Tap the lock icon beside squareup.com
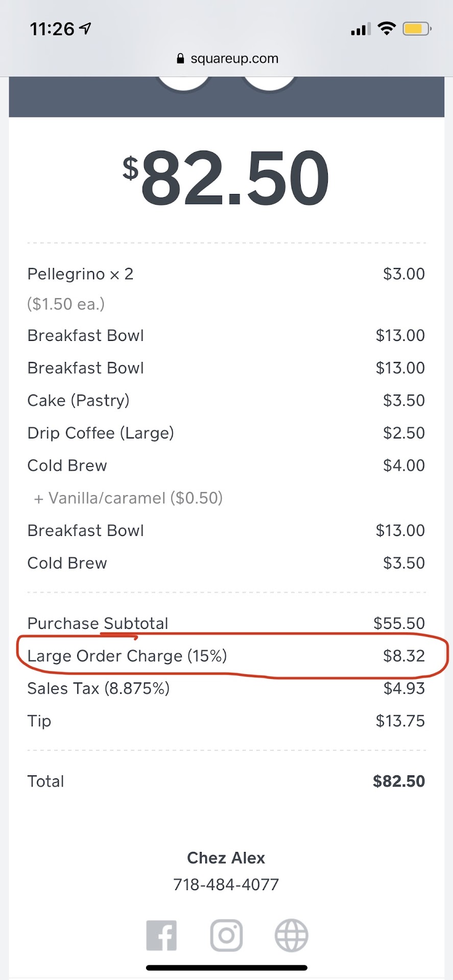This screenshot has height=980, width=453. [x=180, y=59]
